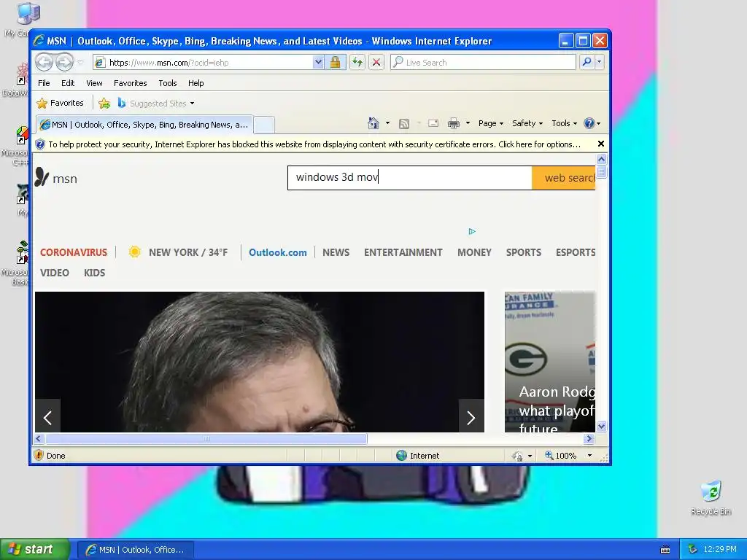The height and width of the screenshot is (560, 747).
Task: Open the Tools menu in menu bar
Action: pos(168,83)
